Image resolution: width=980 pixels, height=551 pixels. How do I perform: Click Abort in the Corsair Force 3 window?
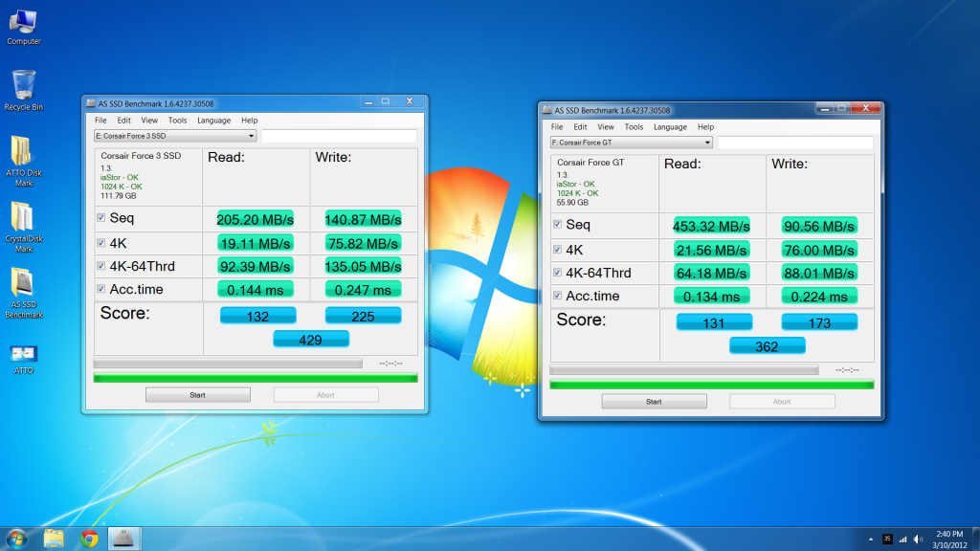[325, 395]
